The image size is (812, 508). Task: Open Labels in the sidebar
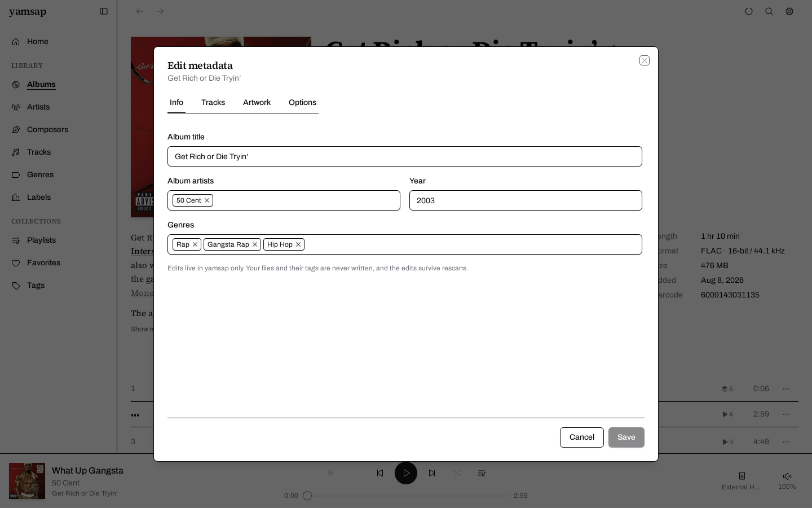pyautogui.click(x=59, y=198)
